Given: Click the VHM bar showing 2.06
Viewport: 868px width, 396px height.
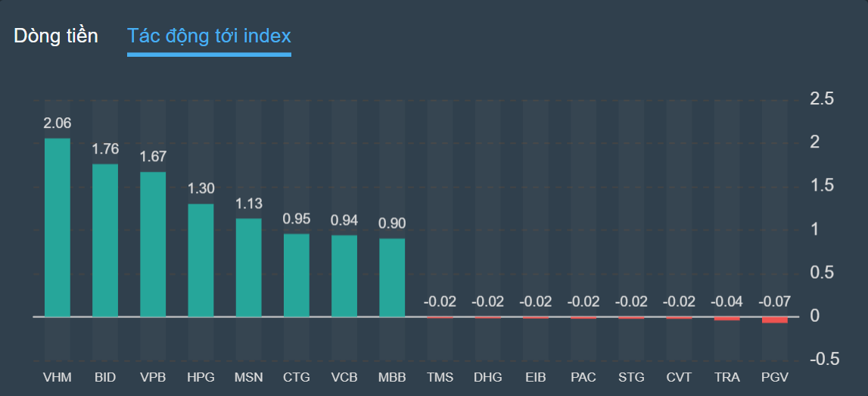Looking at the screenshot, I should pos(58,227).
